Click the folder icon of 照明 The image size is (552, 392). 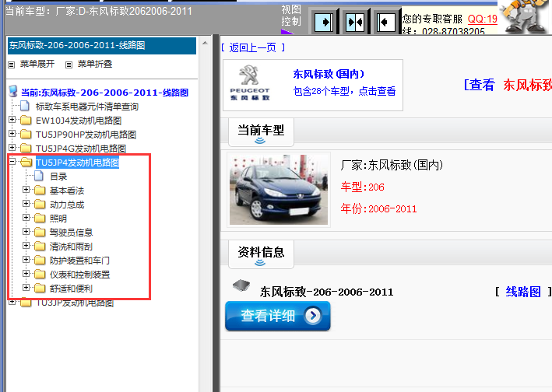pos(40,218)
